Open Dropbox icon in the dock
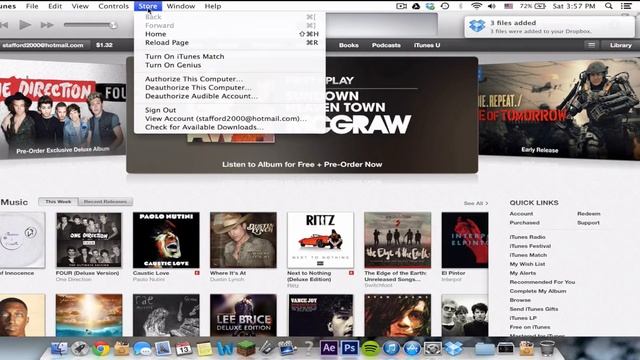Screen dimensions: 640x360 453,348
